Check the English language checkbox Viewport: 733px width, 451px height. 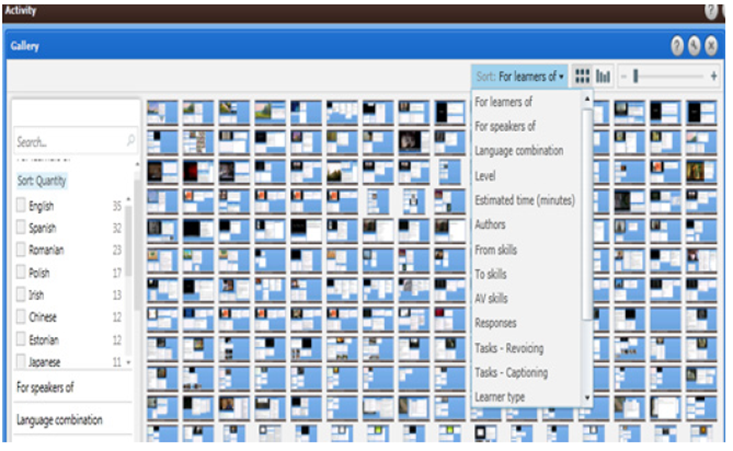[22, 206]
